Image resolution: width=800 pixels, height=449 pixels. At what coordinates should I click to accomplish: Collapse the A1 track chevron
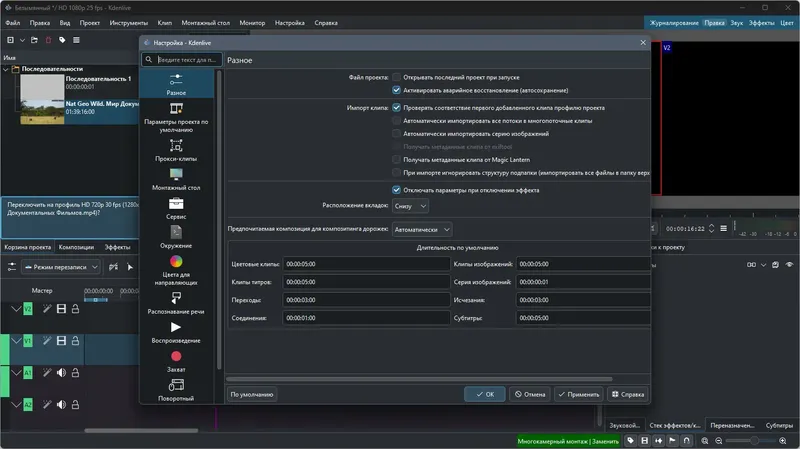pos(16,373)
